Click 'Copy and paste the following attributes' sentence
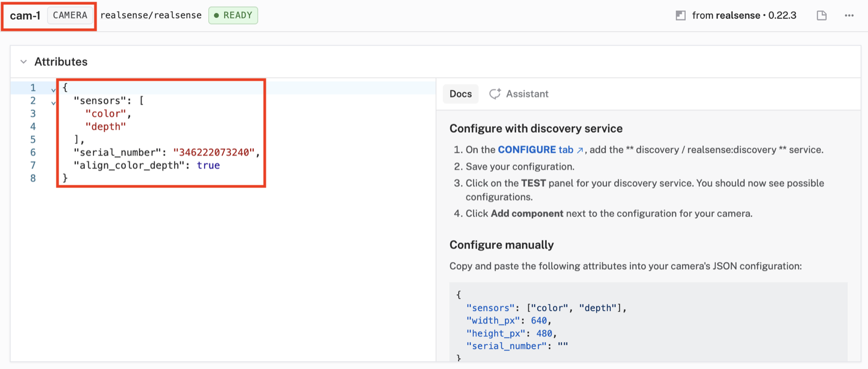Screen dimensions: 868x369 (626, 266)
